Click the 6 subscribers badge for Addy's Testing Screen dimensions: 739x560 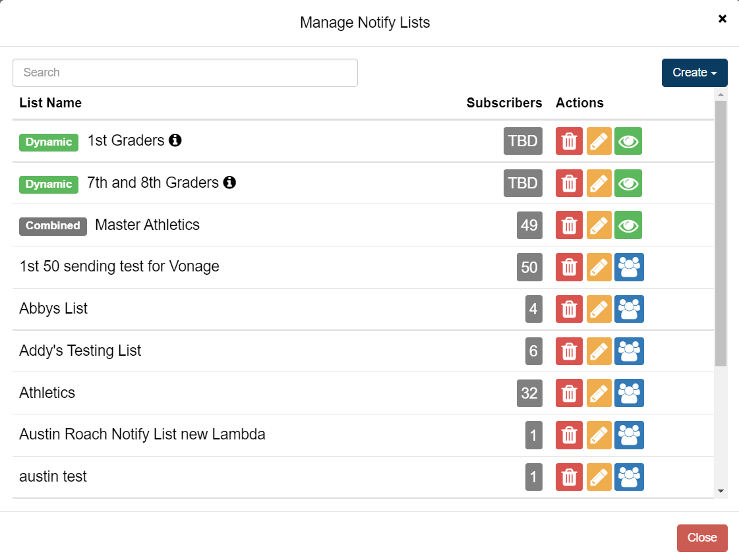[x=533, y=351]
